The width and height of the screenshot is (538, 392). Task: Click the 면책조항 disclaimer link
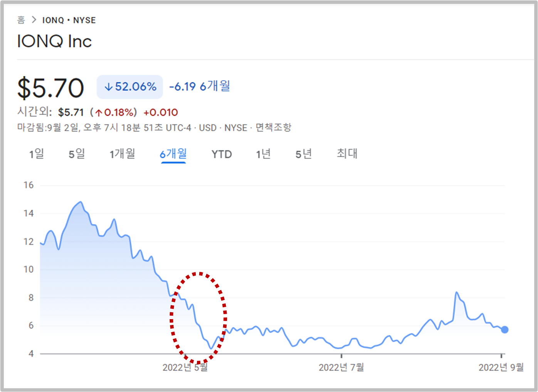tap(274, 128)
